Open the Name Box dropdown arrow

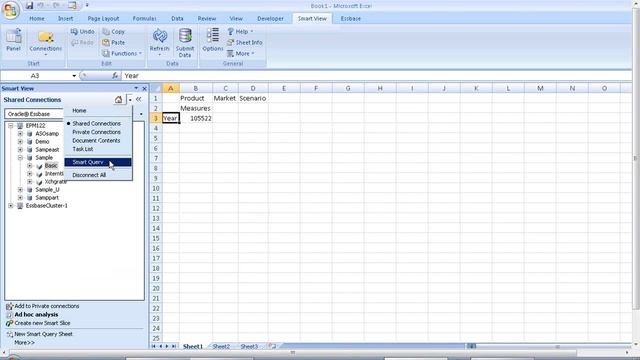74,76
